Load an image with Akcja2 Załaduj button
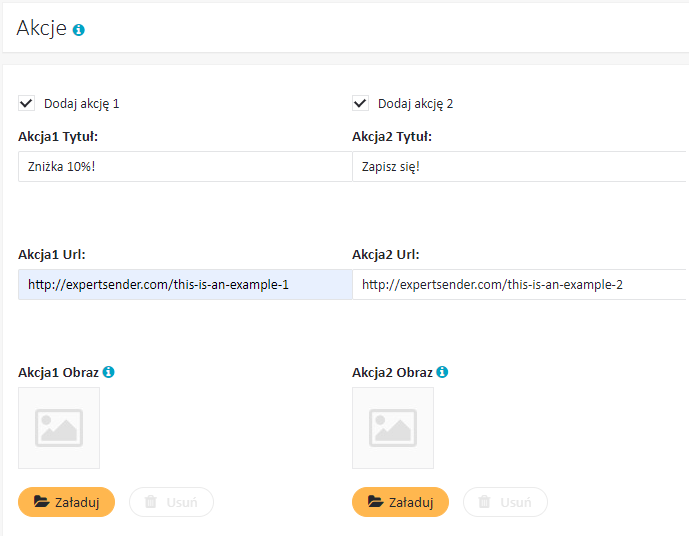The image size is (689, 536). click(x=400, y=502)
